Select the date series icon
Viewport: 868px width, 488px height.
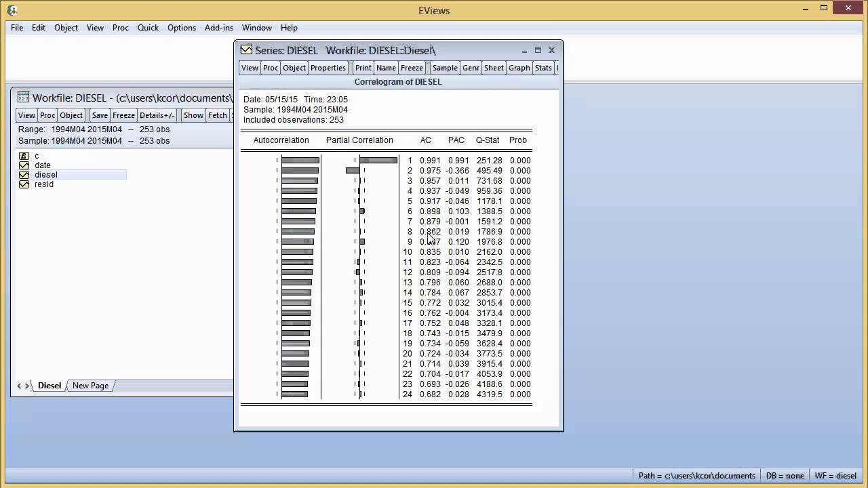[24, 165]
